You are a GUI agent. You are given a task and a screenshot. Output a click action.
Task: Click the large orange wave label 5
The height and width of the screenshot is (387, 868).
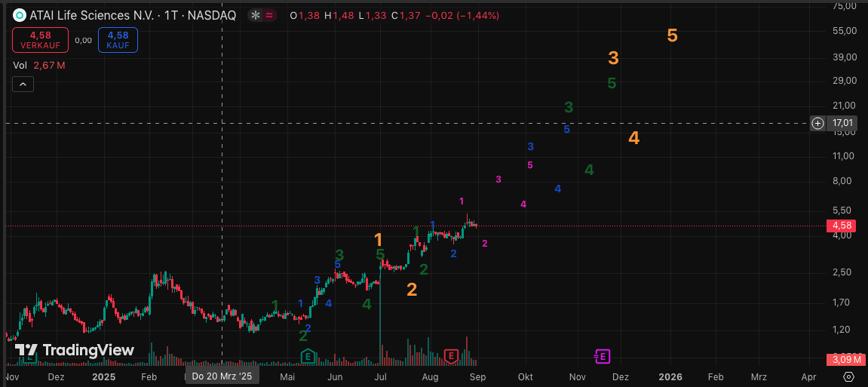(672, 35)
